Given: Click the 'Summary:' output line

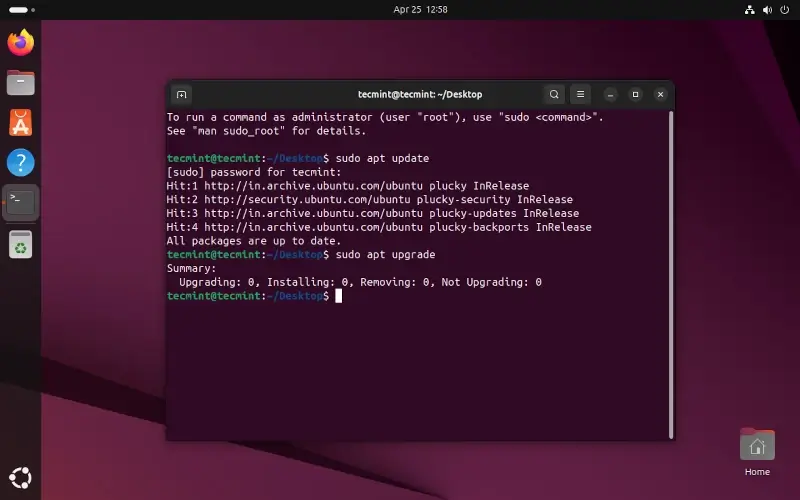Looking at the screenshot, I should pos(191,268).
